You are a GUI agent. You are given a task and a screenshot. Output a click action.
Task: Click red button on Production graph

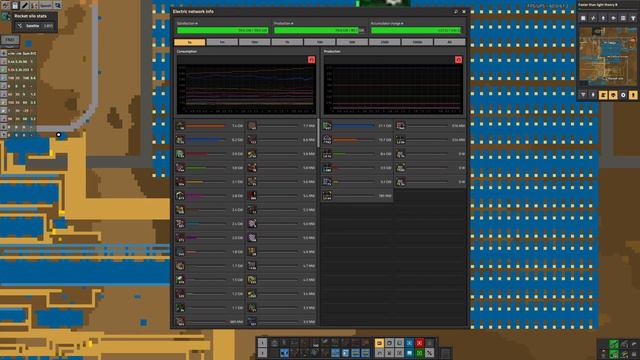coord(458,60)
